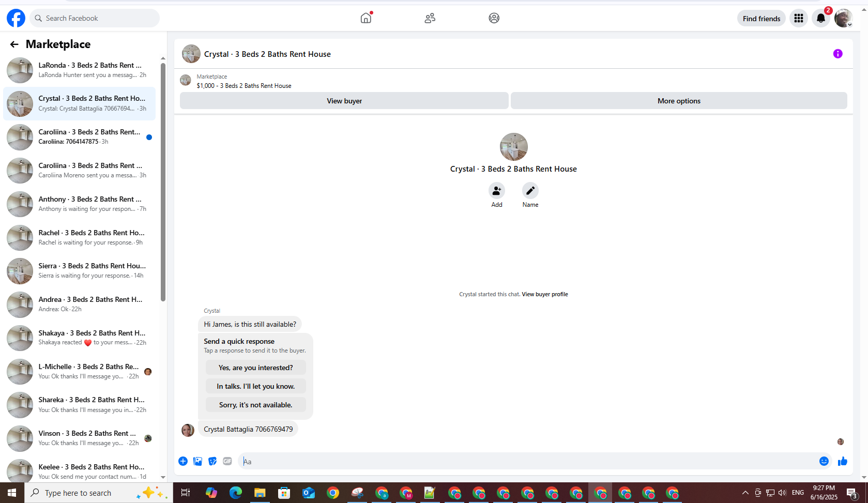Open the Groups icon in the top navigation
The image size is (868, 503).
pyautogui.click(x=494, y=18)
